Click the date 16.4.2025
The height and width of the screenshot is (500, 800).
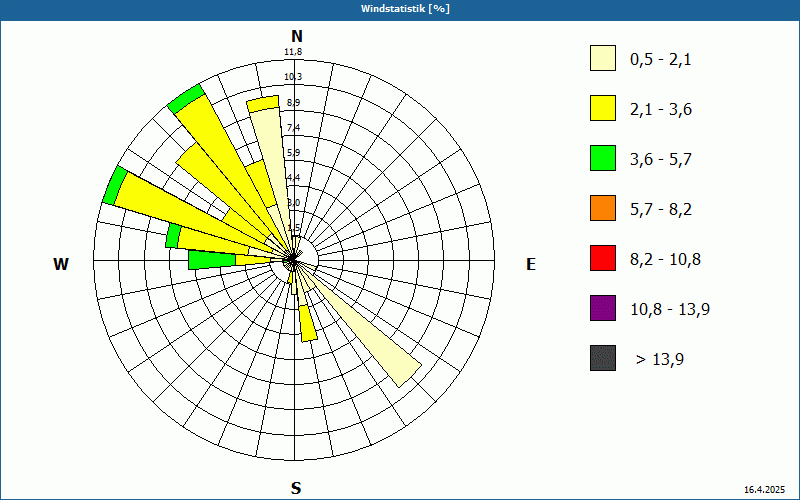tap(764, 490)
